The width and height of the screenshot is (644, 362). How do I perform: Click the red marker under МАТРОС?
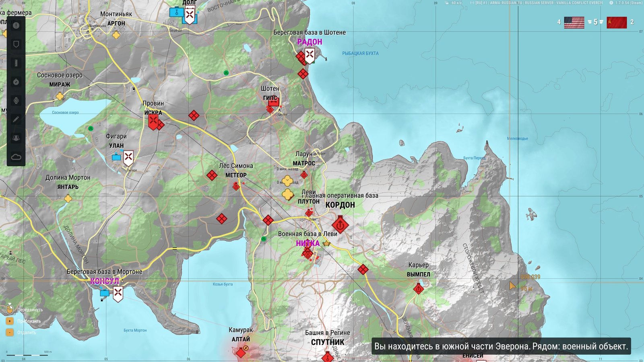304,175
